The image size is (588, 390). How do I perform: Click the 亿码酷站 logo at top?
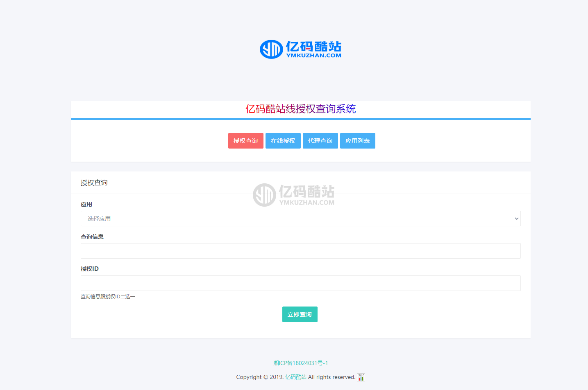click(300, 49)
